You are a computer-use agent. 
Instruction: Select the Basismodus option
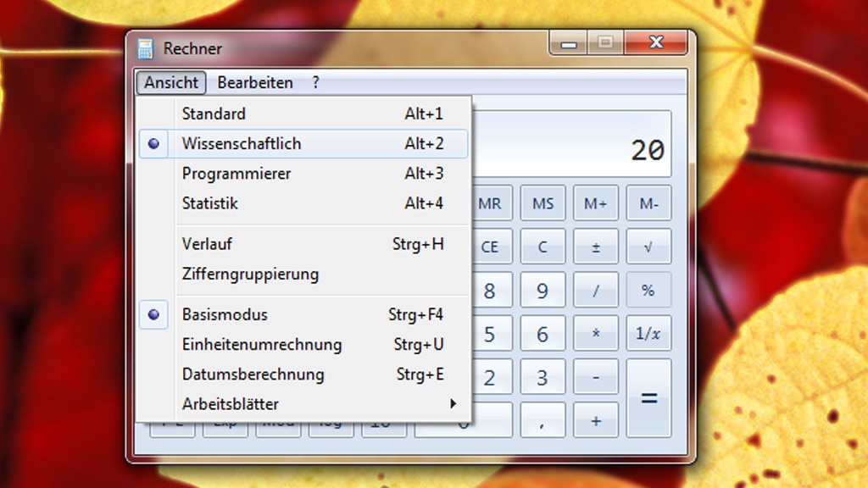pos(225,314)
